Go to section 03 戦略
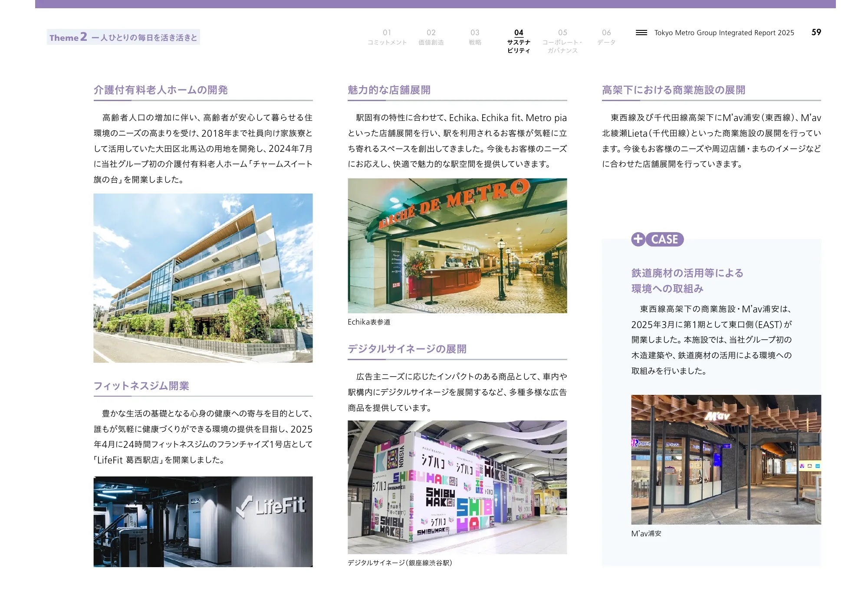 coord(475,37)
